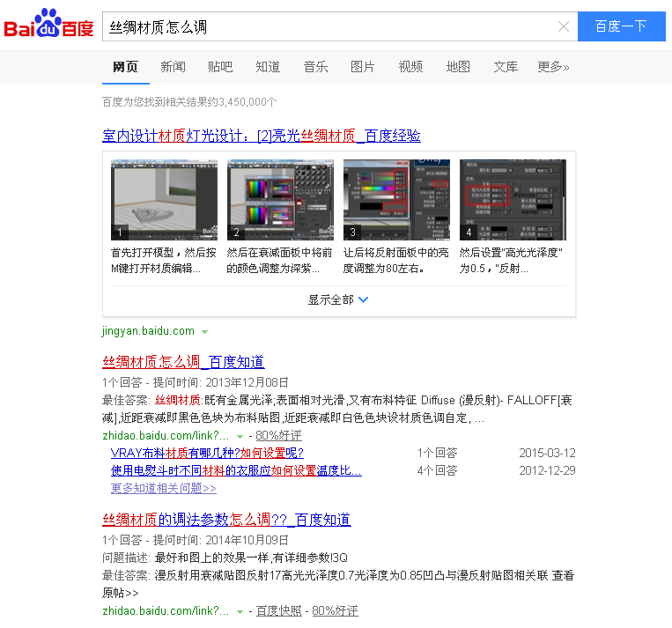Screen dimensions: 672x628
Task: Open the dropdown arrow beside the last zhidao URL
Action: (x=240, y=612)
